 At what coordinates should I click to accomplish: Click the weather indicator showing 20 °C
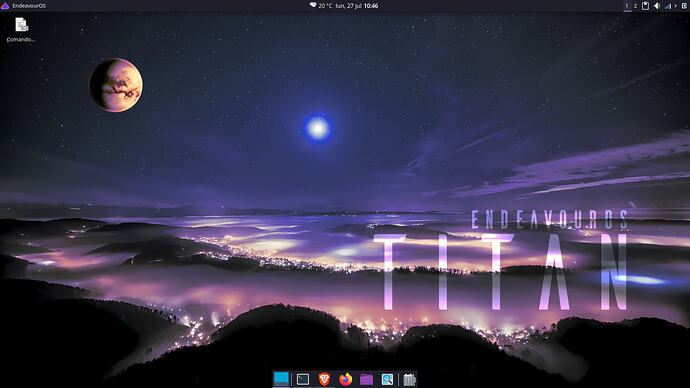[321, 6]
